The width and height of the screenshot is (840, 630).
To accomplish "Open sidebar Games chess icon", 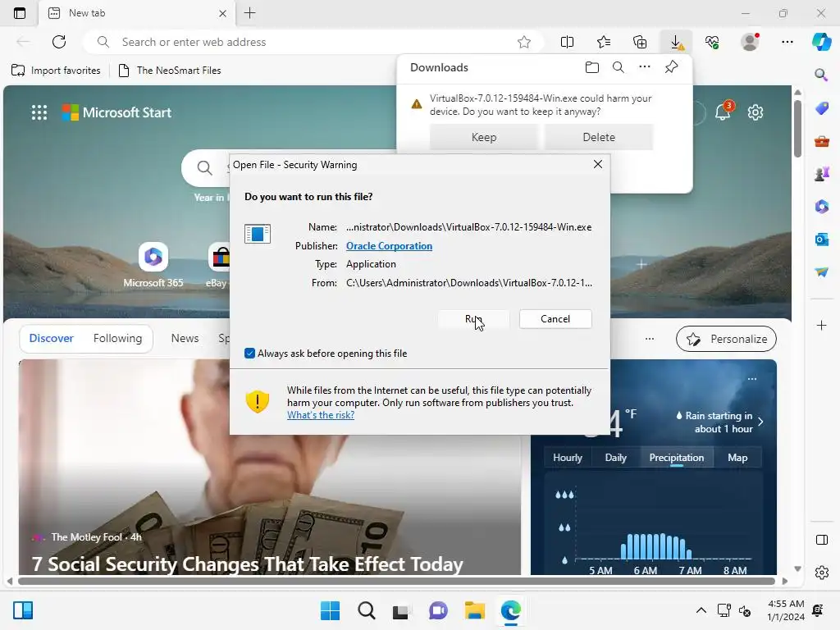I will (821, 174).
